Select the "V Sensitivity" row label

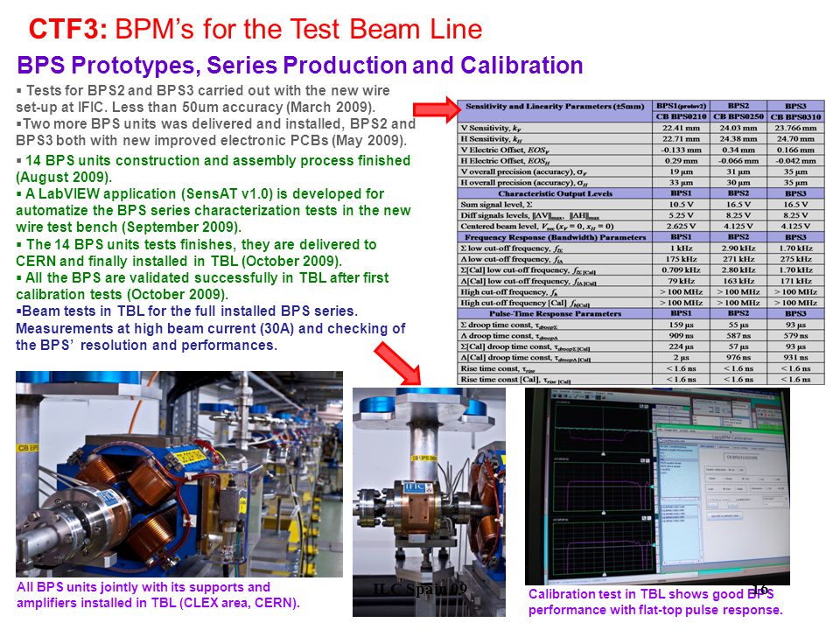pos(491,128)
